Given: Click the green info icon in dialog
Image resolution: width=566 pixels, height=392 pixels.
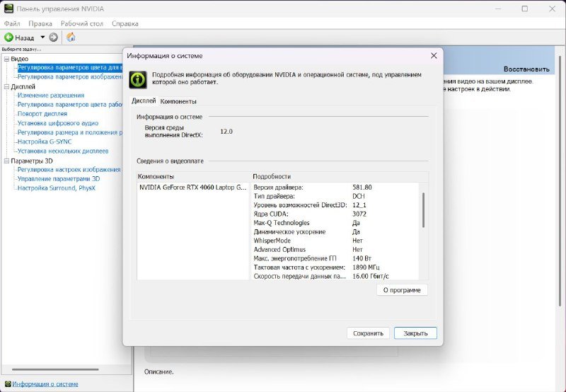Looking at the screenshot, I should click(138, 80).
